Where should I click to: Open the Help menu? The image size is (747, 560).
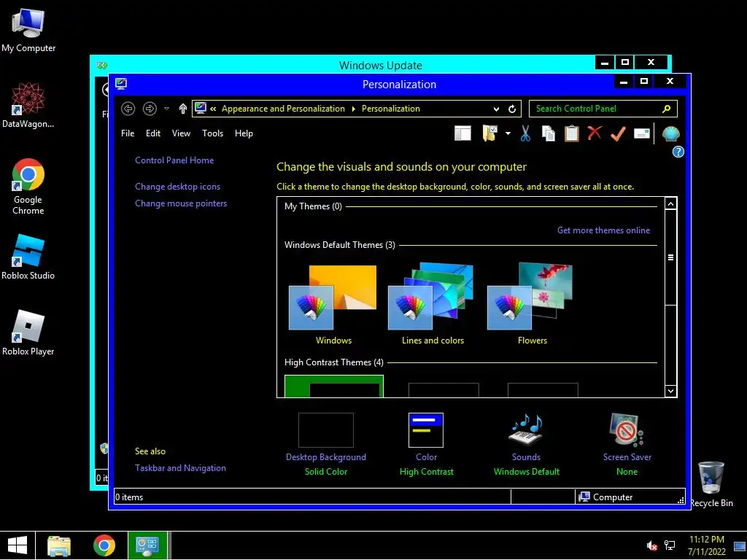(x=244, y=133)
